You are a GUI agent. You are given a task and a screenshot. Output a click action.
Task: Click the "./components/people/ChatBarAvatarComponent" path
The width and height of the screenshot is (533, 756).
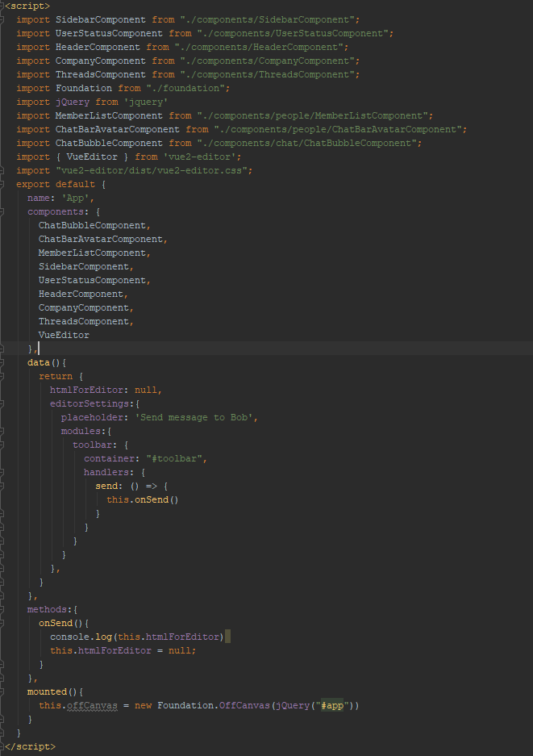click(339, 129)
